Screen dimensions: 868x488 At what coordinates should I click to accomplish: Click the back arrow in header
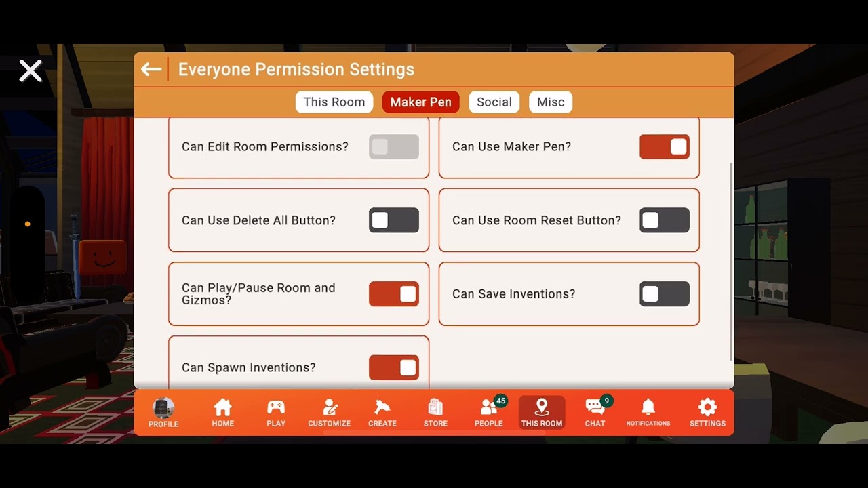click(x=151, y=69)
